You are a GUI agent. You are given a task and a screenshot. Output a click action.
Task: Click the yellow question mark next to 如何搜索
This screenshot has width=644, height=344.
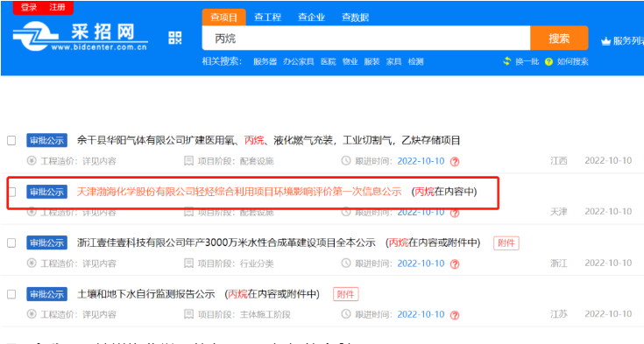pyautogui.click(x=548, y=61)
